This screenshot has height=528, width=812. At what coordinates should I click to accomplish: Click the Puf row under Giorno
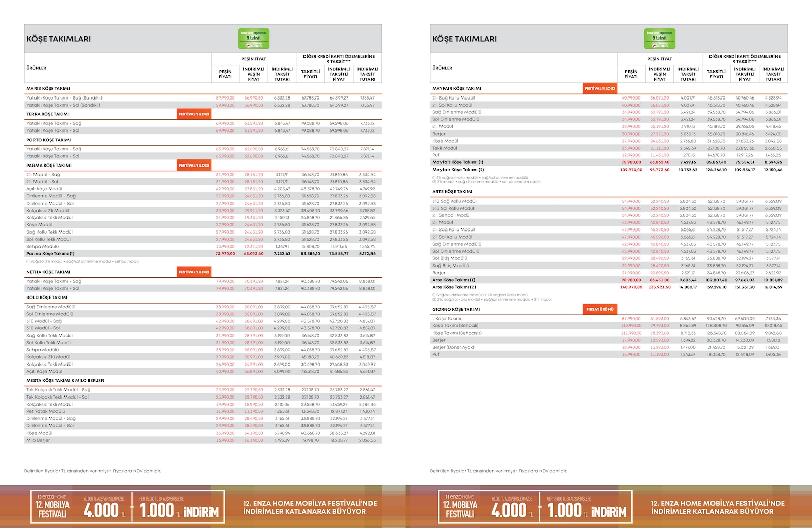pyautogui.click(x=609, y=354)
